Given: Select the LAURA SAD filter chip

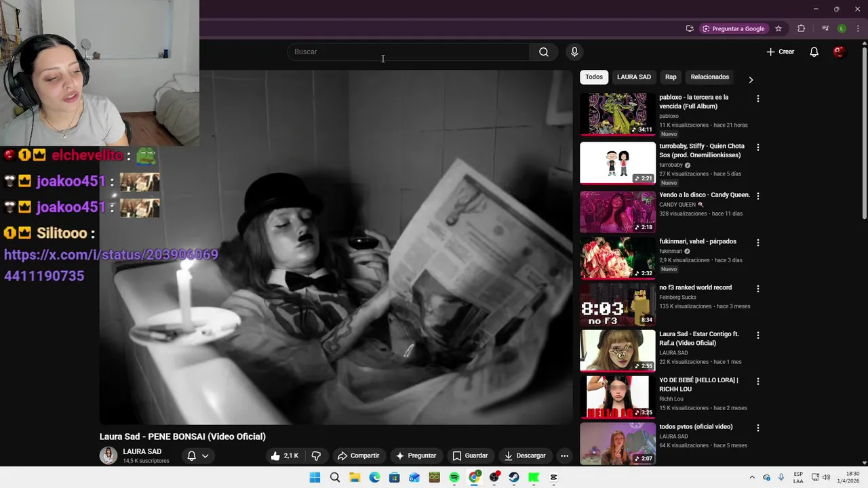Looking at the screenshot, I should point(634,77).
